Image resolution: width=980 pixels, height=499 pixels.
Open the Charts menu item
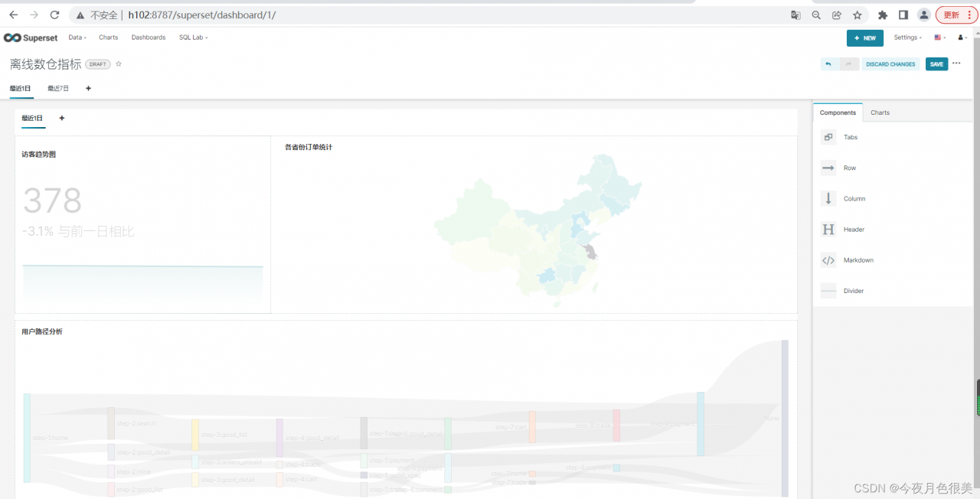pos(109,38)
